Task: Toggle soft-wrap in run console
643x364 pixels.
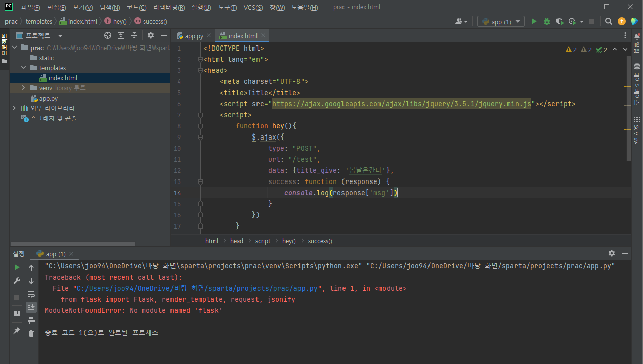Action: (31, 294)
